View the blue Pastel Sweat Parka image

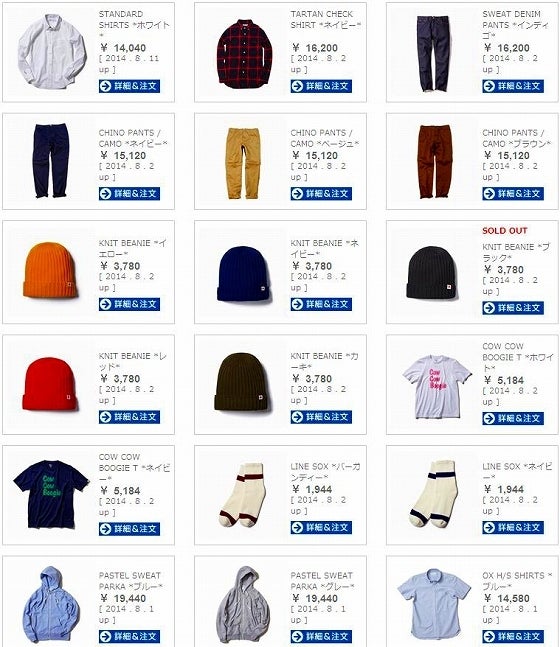click(x=50, y=604)
